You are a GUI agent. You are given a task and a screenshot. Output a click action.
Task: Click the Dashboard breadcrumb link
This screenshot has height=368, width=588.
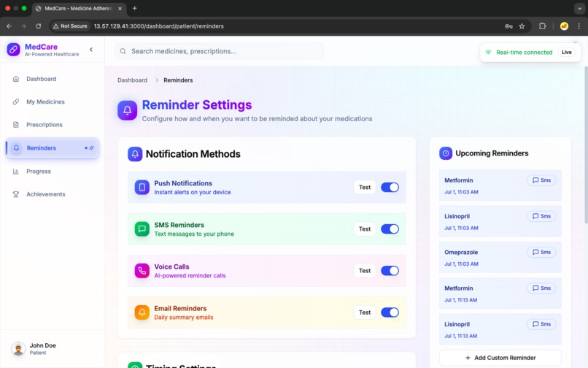coord(132,80)
